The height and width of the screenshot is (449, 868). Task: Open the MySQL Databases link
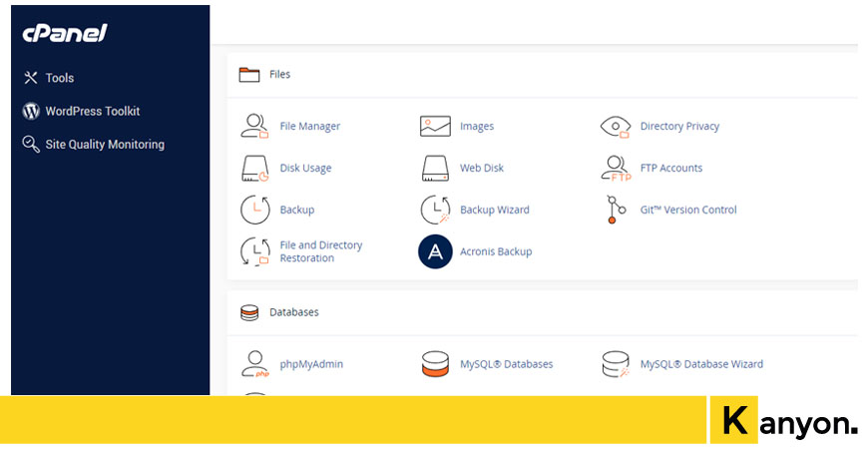[507, 364]
